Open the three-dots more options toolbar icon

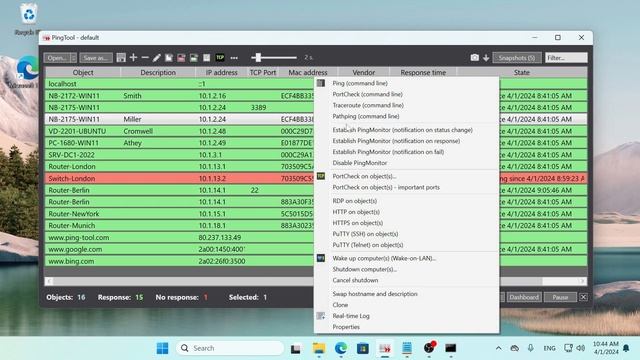coord(234,58)
